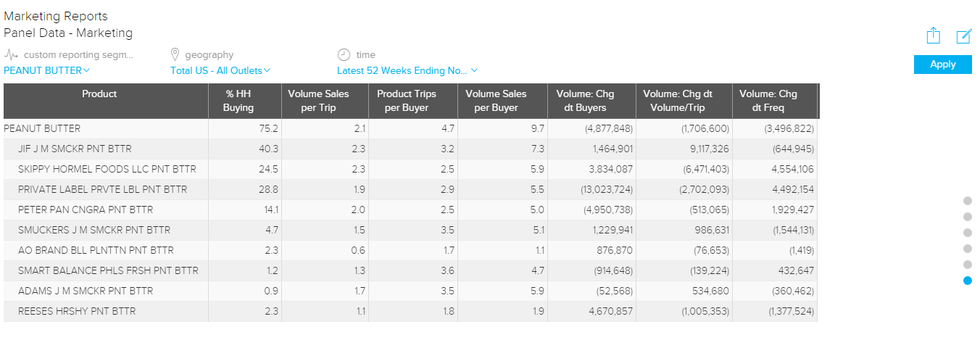This screenshot has width=980, height=348.
Task: Click the edit pencil icon
Action: [963, 36]
